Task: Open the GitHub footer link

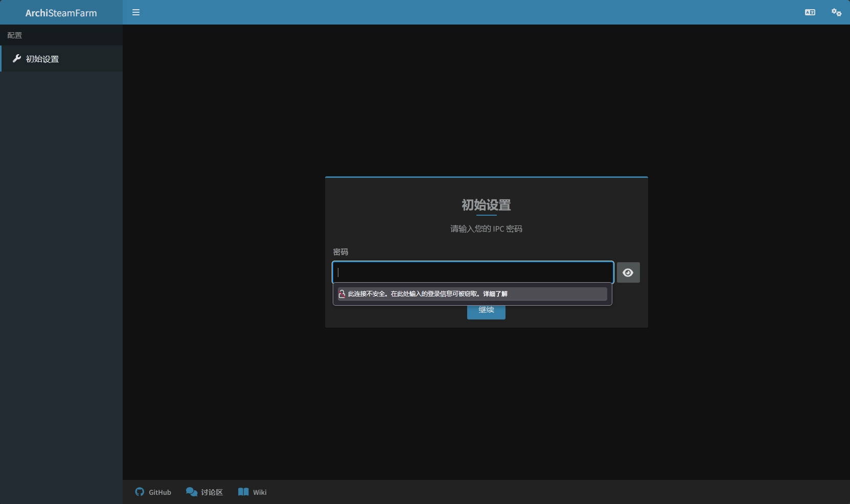Action: tap(153, 492)
